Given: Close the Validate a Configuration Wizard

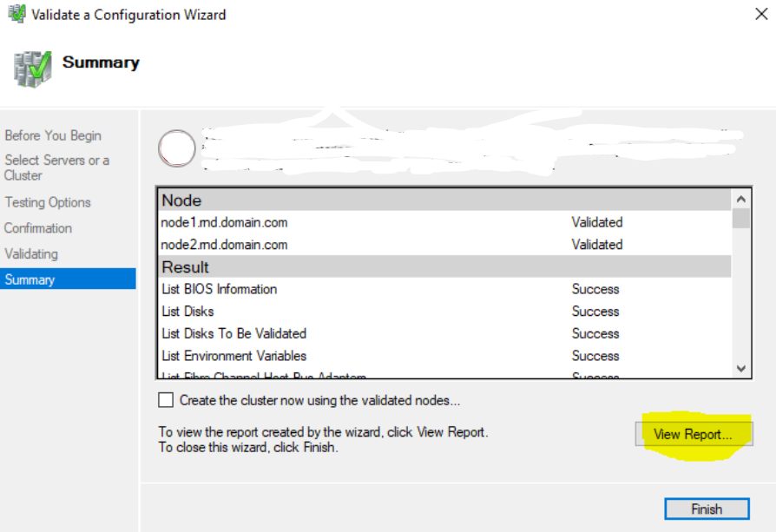Looking at the screenshot, I should tap(761, 14).
